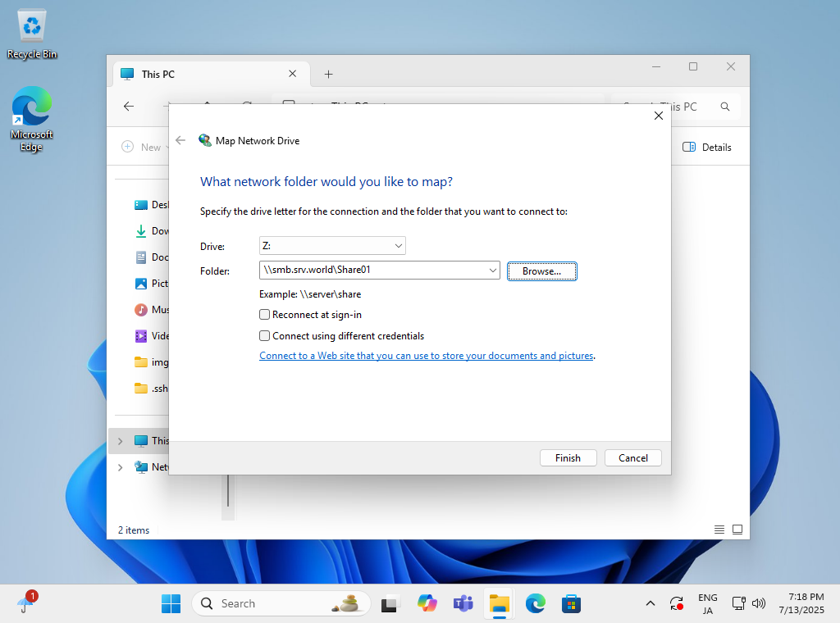Viewport: 840px width, 623px height.
Task: Open a new Explorer tab with the plus
Action: pos(328,74)
